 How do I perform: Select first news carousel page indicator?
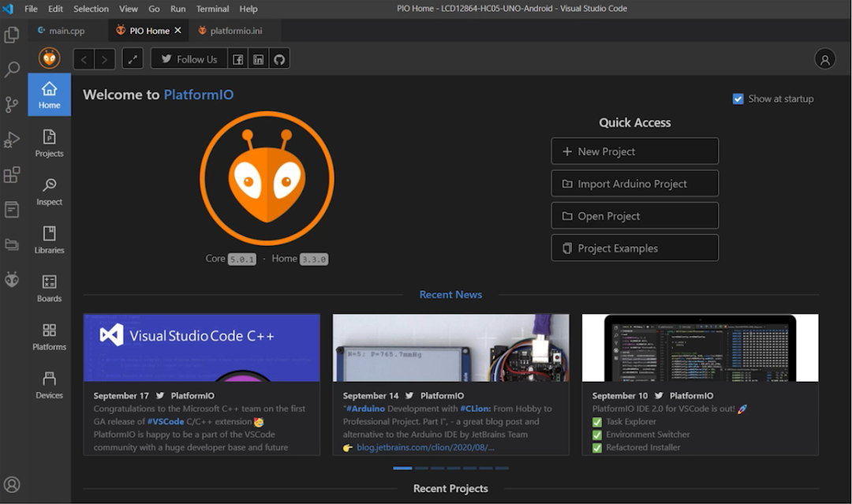[402, 469]
